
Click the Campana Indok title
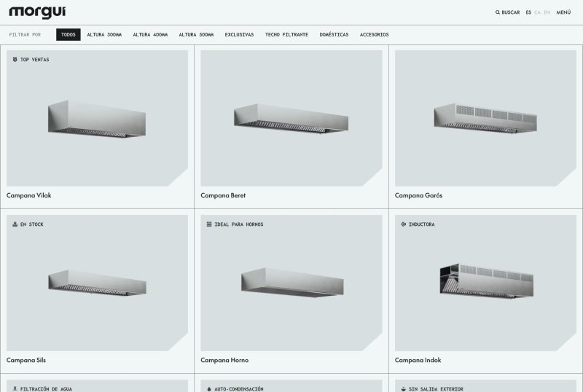pos(418,360)
